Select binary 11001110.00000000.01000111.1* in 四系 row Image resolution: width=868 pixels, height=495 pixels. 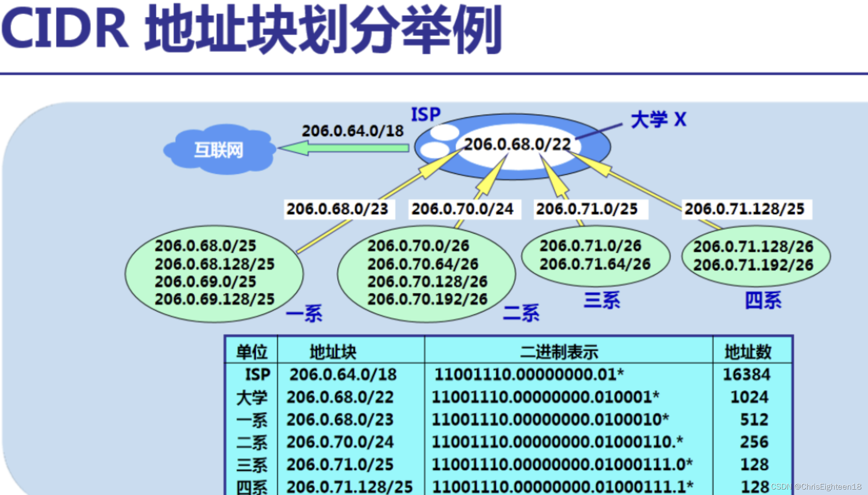(562, 487)
